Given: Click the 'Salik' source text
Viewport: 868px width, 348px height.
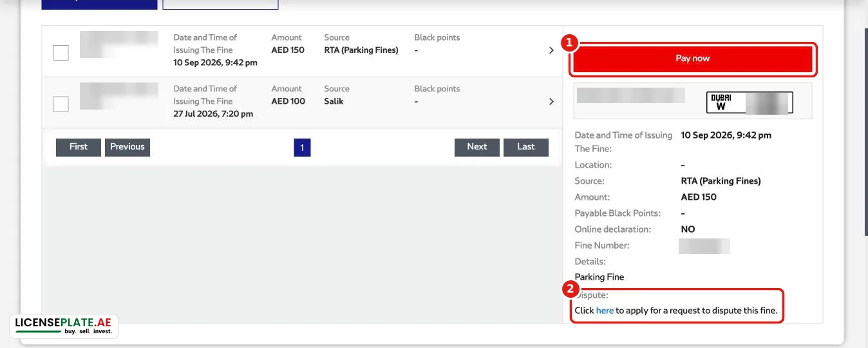Looking at the screenshot, I should coord(334,101).
